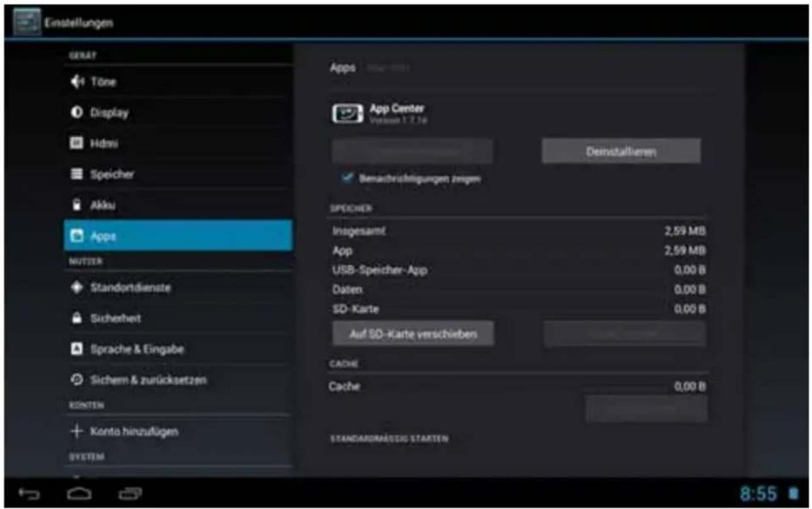The image size is (812, 509).
Task: Open Akku via its battery icon
Action: click(77, 205)
